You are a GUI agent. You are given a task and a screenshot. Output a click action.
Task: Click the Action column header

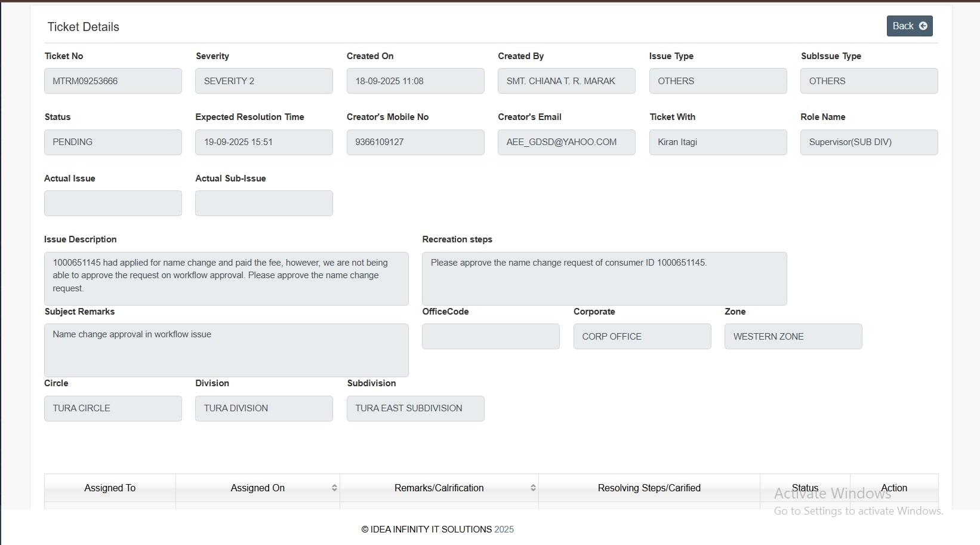point(893,488)
